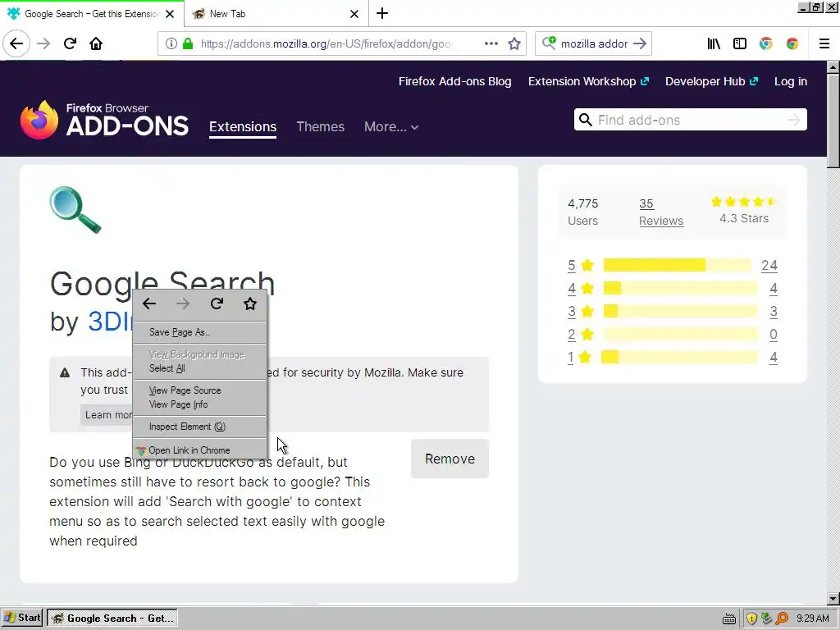This screenshot has width=840, height=630.
Task: Click the 4.3 Stars rating text
Action: click(743, 218)
